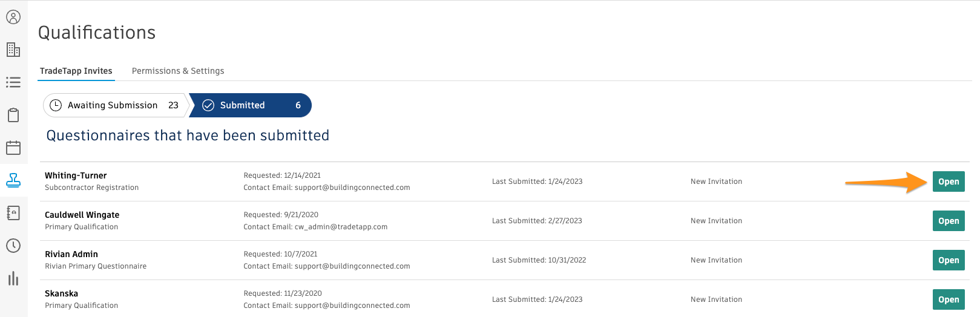Click the Whiting-Turner company name
Image resolution: width=980 pixels, height=317 pixels.
[76, 175]
